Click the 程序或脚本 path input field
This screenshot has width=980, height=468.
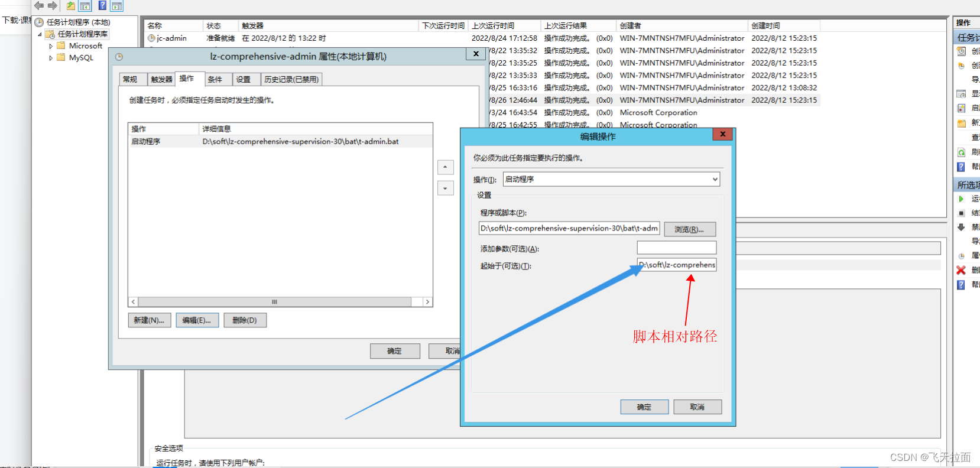[569, 229]
